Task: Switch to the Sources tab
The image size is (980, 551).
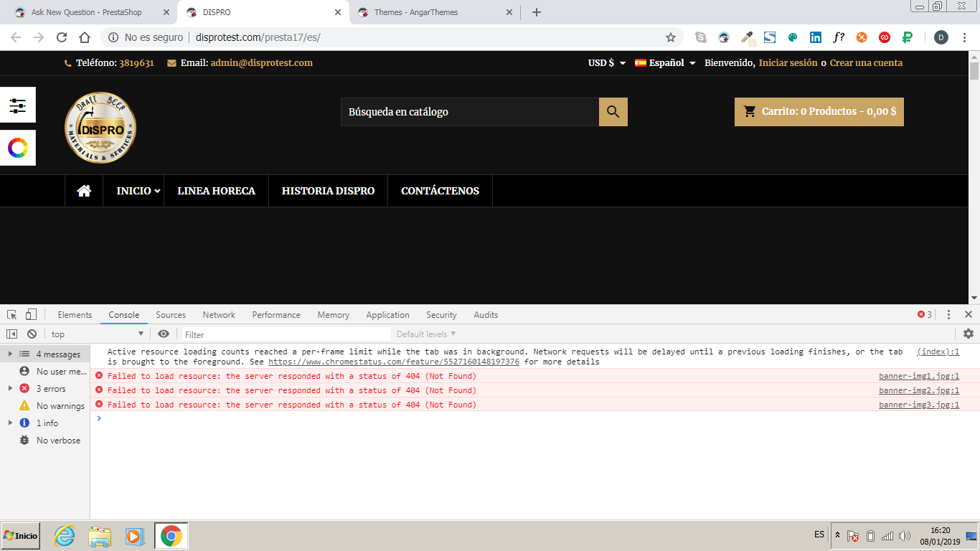Action: pyautogui.click(x=171, y=314)
